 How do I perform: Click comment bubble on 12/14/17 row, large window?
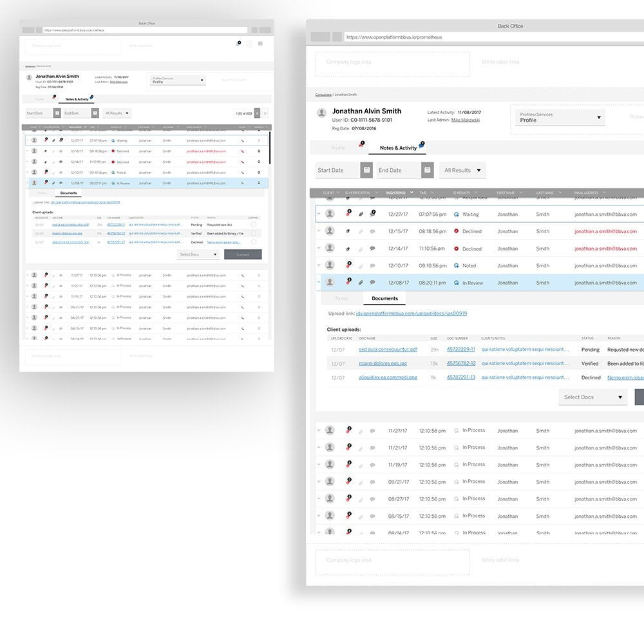[x=372, y=249]
